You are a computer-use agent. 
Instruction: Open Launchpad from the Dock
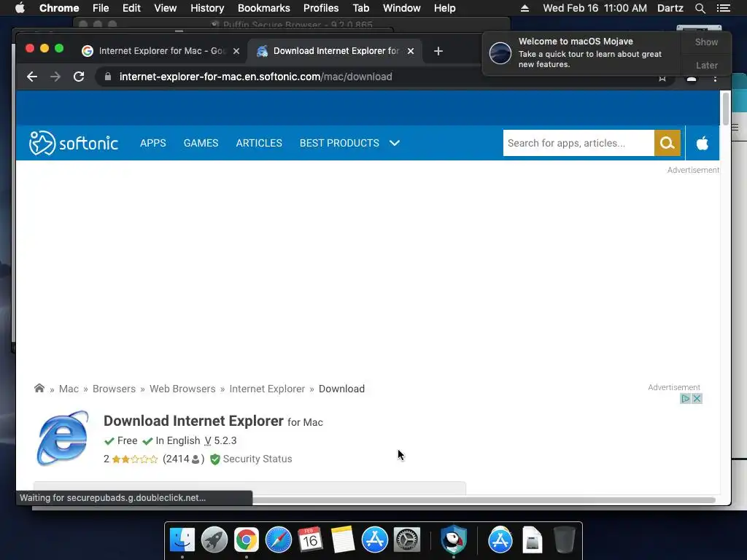[x=214, y=540]
